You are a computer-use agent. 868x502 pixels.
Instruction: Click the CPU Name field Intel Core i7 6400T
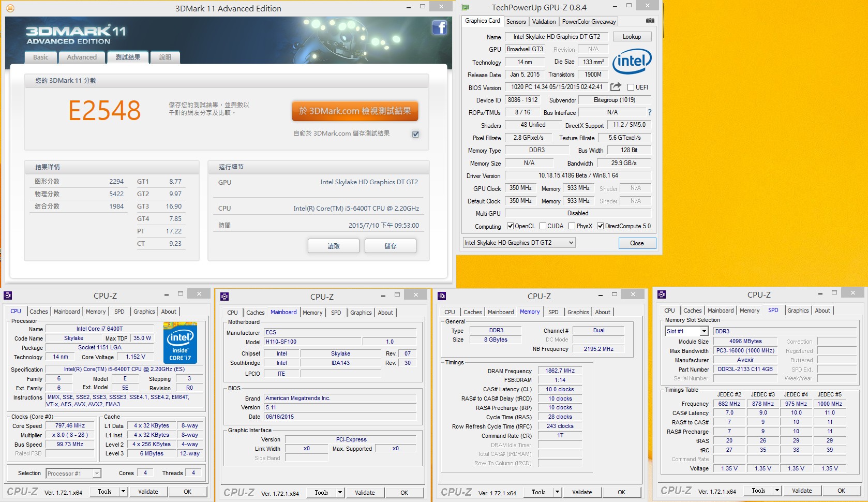coord(100,329)
